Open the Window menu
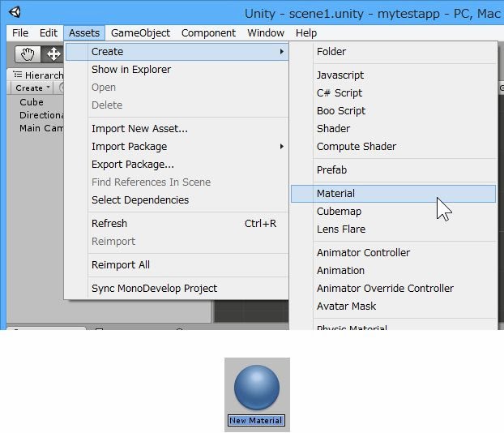Screen dimensions: 504x433 (266, 33)
